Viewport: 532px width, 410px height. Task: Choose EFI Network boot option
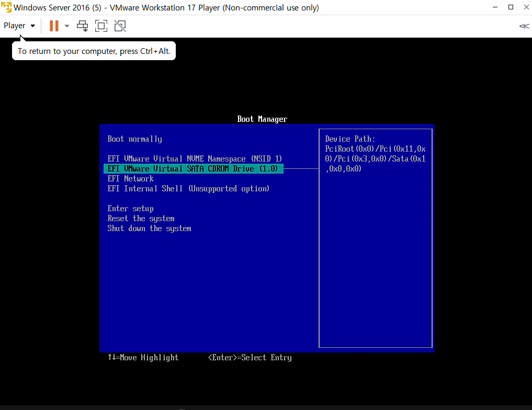pos(131,179)
